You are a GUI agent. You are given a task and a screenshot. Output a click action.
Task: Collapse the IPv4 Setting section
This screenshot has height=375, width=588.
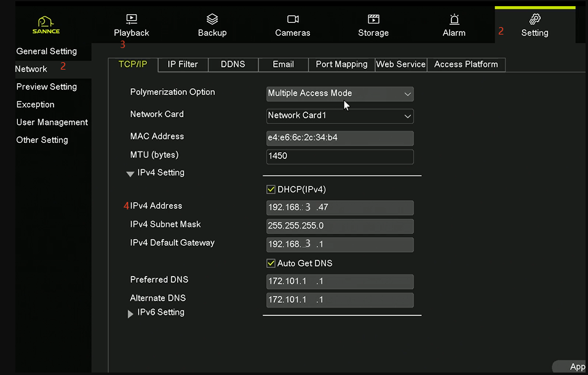[x=130, y=174]
